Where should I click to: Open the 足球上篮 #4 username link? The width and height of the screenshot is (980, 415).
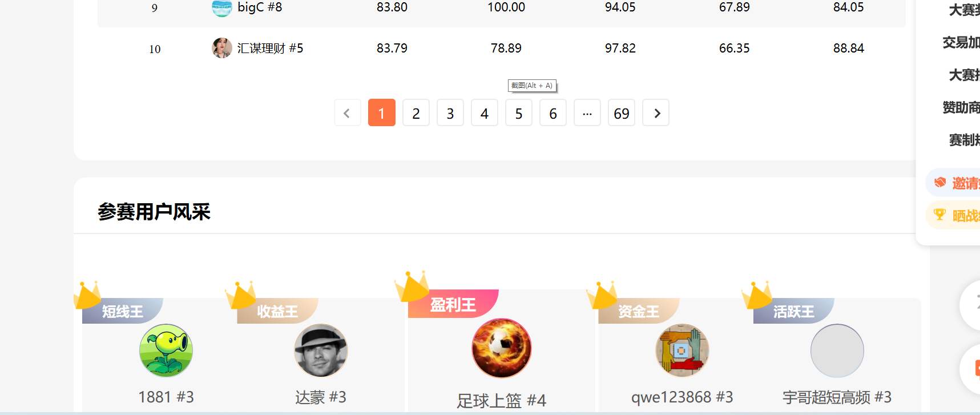point(502,401)
